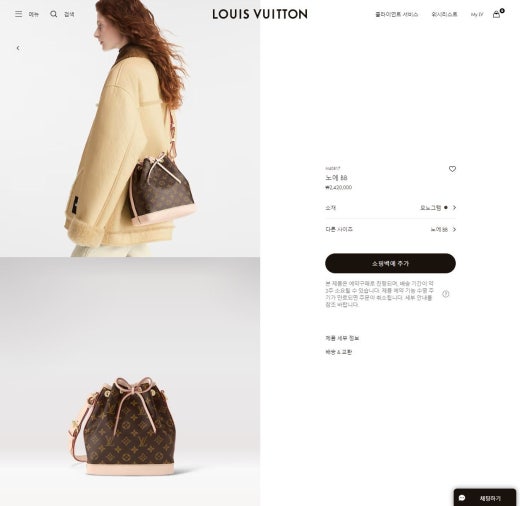Click the black add to shopping bag button

tap(390, 263)
